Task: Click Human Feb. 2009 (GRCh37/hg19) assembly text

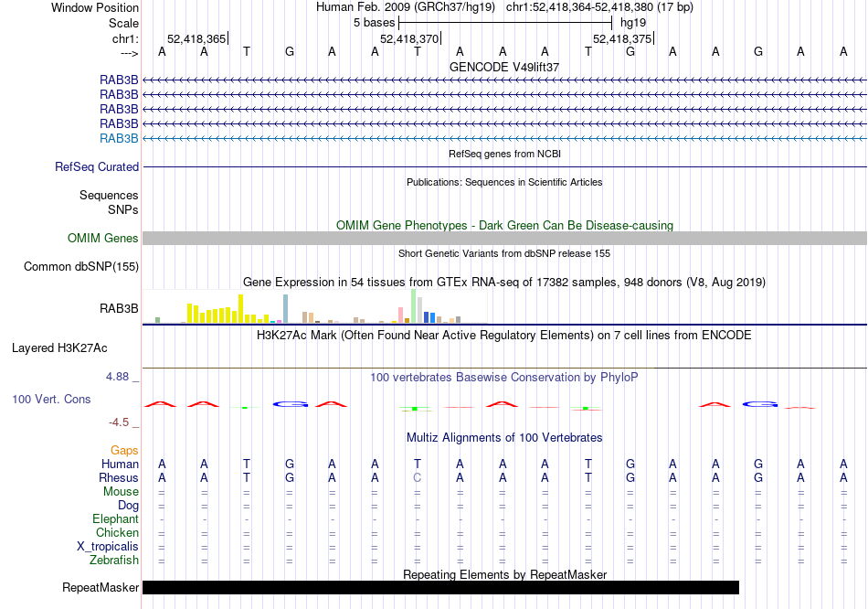Action: coord(406,7)
